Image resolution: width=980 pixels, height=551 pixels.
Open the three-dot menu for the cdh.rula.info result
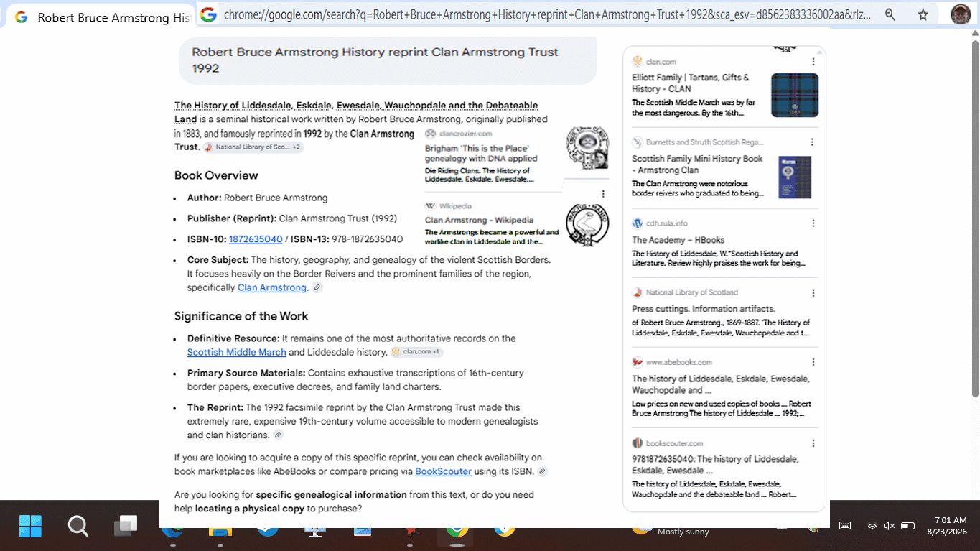[x=813, y=223]
